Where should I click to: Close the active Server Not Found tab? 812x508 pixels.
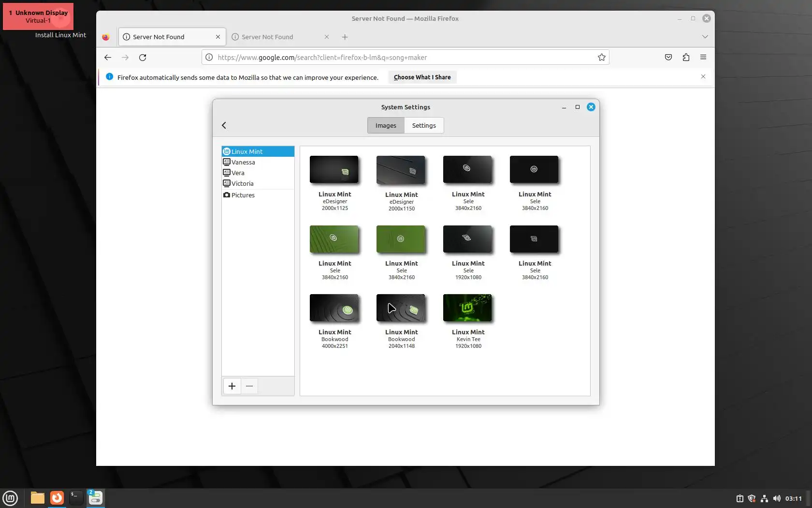click(218, 37)
